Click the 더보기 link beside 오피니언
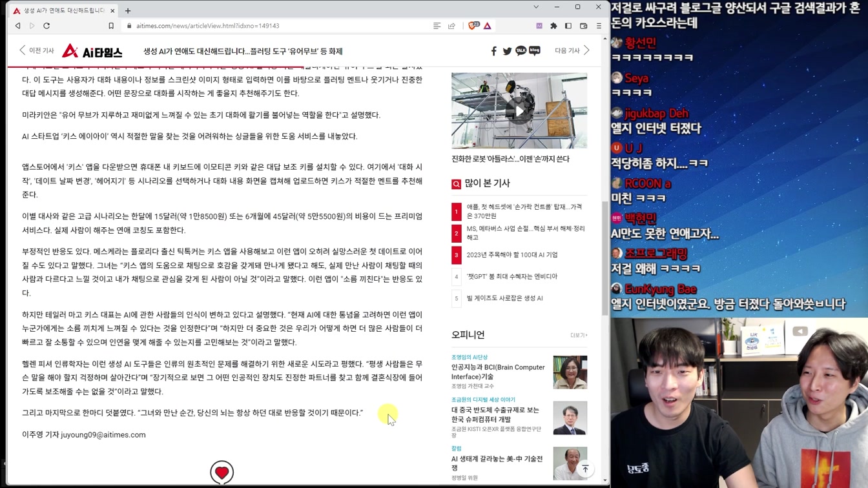Viewport: 868px width, 488px height. [x=579, y=336]
